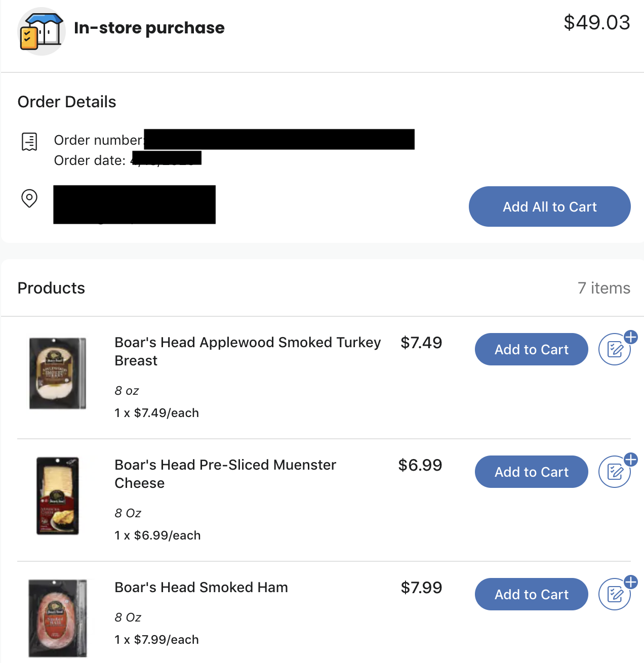The width and height of the screenshot is (644, 663).
Task: Click the in-store purchase store icon
Action: pyautogui.click(x=42, y=31)
